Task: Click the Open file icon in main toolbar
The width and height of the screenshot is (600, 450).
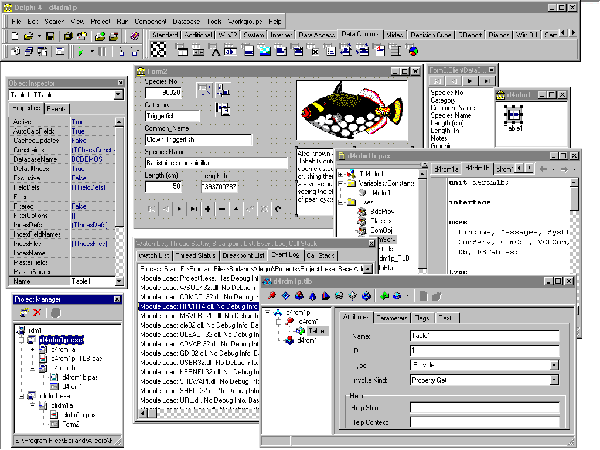Action: tap(32, 36)
